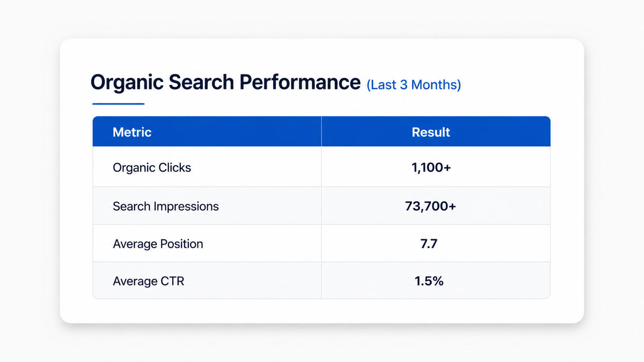The image size is (644, 362).
Task: Click the 1,100+ clicks value
Action: coord(431,168)
